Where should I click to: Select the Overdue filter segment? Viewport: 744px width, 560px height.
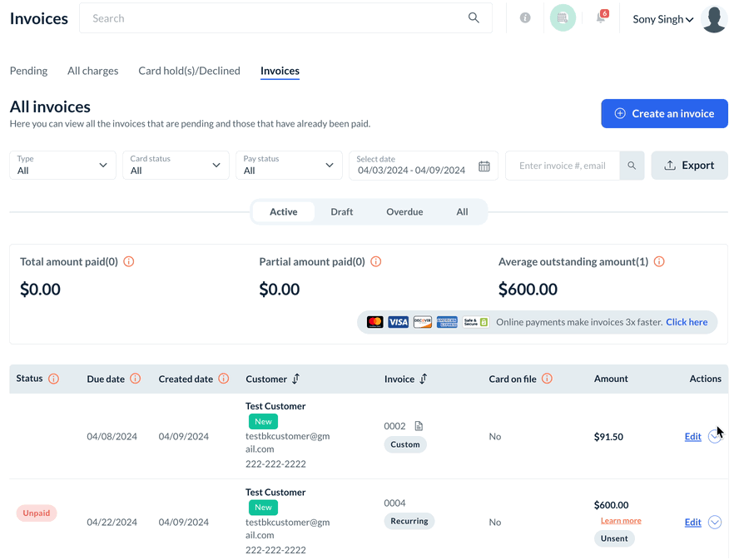pos(404,211)
